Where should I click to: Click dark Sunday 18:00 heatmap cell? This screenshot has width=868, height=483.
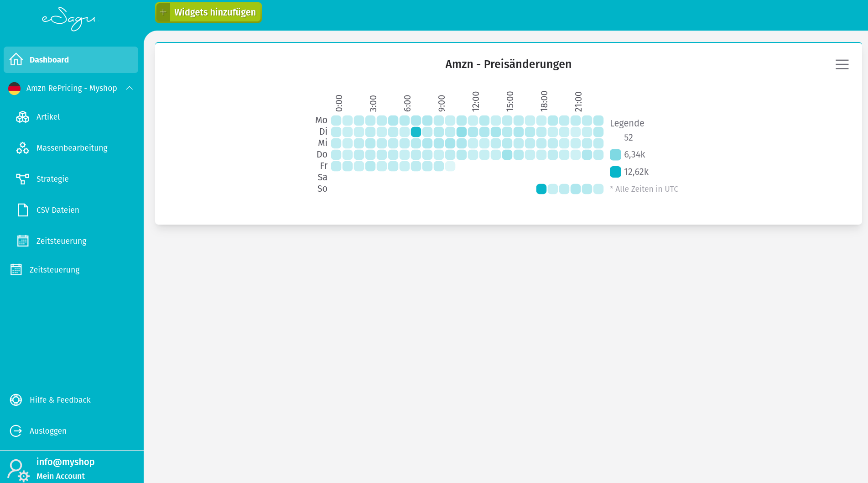(x=541, y=189)
